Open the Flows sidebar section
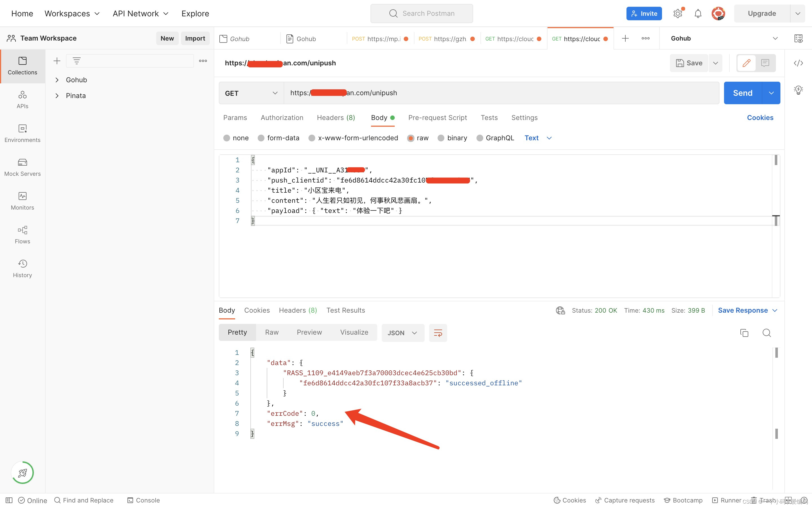 tap(22, 235)
